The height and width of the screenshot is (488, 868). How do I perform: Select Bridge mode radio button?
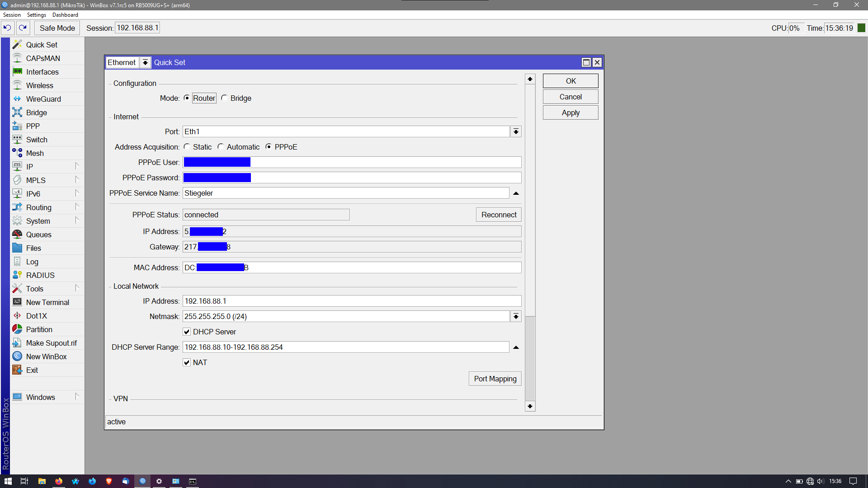(x=224, y=98)
